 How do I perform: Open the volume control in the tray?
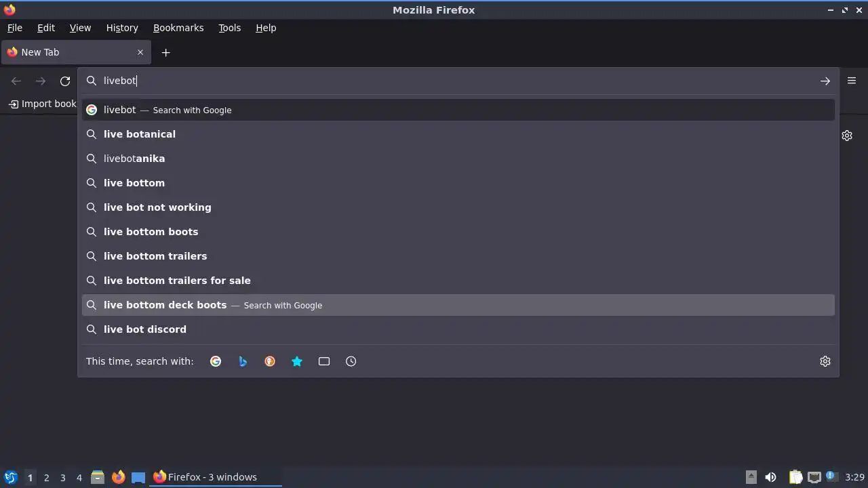[770, 477]
